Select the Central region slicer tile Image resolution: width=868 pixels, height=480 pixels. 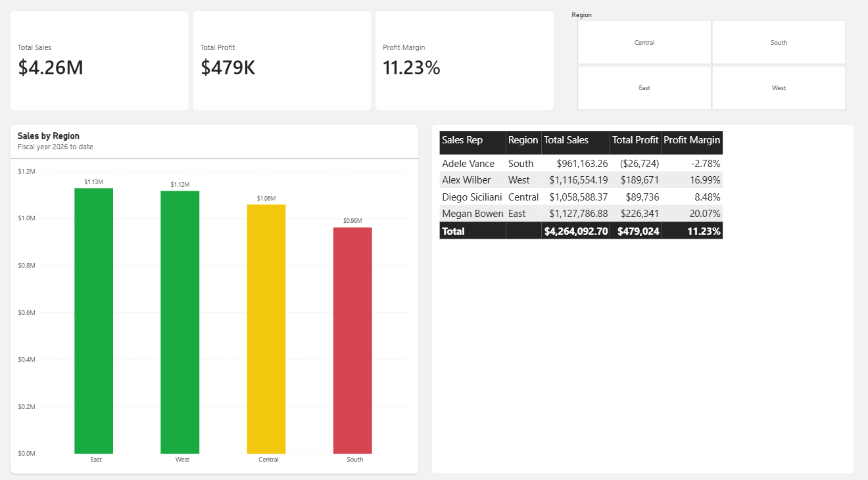tap(644, 42)
